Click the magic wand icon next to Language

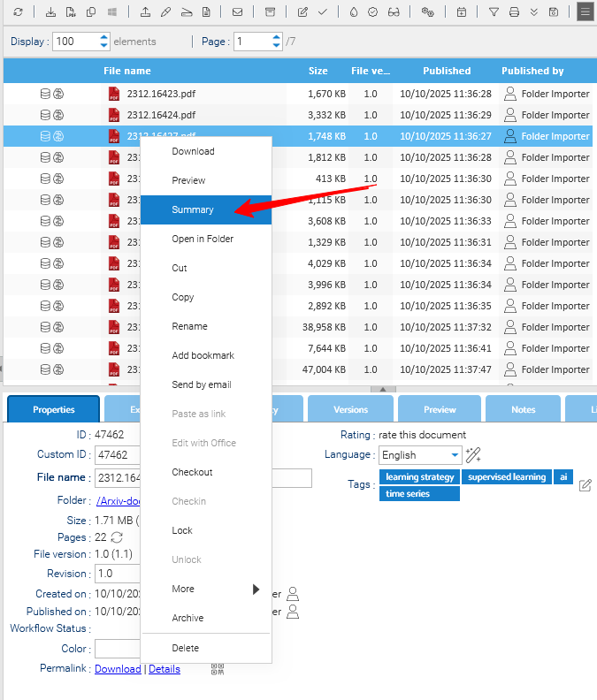click(473, 455)
